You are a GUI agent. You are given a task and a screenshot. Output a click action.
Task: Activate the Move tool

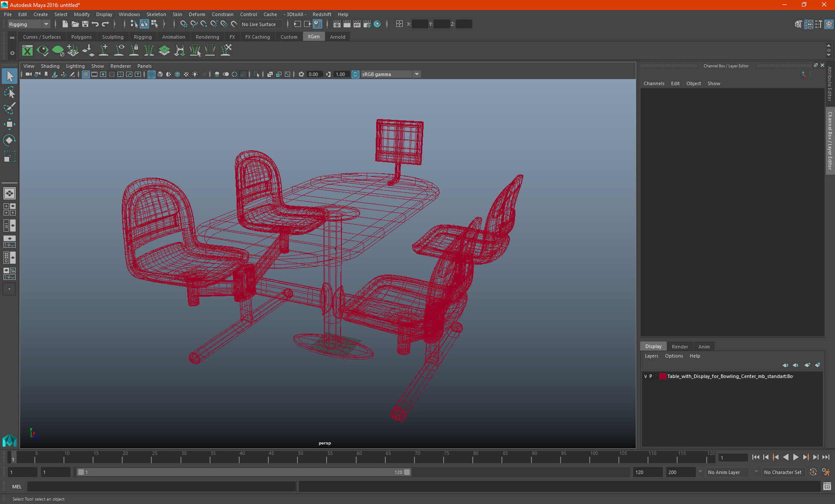point(10,124)
